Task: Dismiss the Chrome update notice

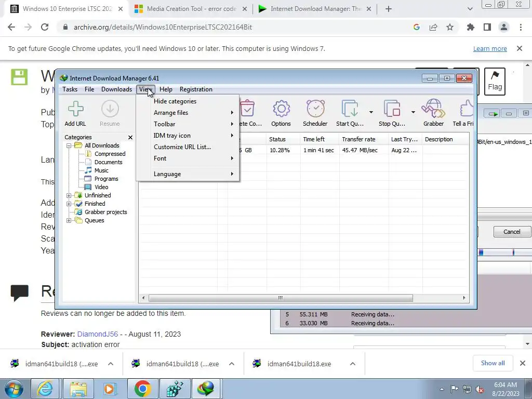Action: coord(520,48)
